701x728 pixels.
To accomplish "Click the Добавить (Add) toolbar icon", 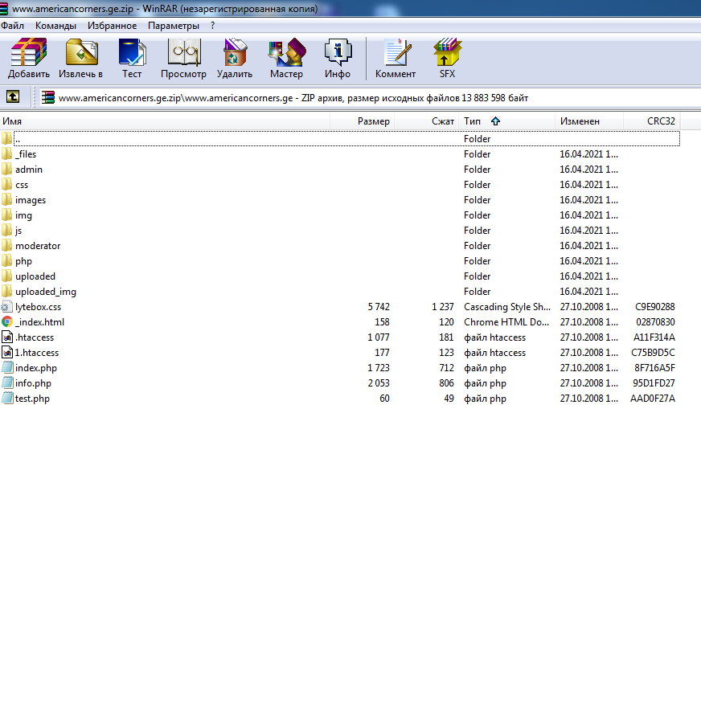I will (x=29, y=58).
